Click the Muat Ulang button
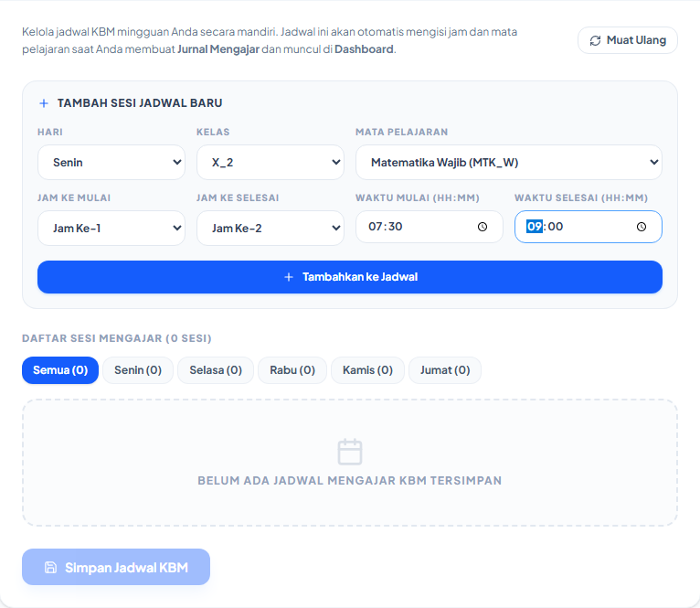Image resolution: width=700 pixels, height=608 pixels. coord(628,40)
